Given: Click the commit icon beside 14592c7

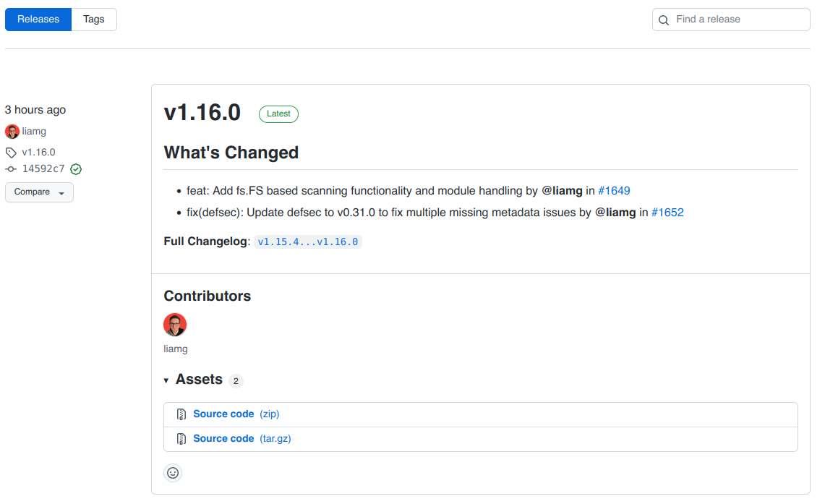Looking at the screenshot, I should coord(9,168).
